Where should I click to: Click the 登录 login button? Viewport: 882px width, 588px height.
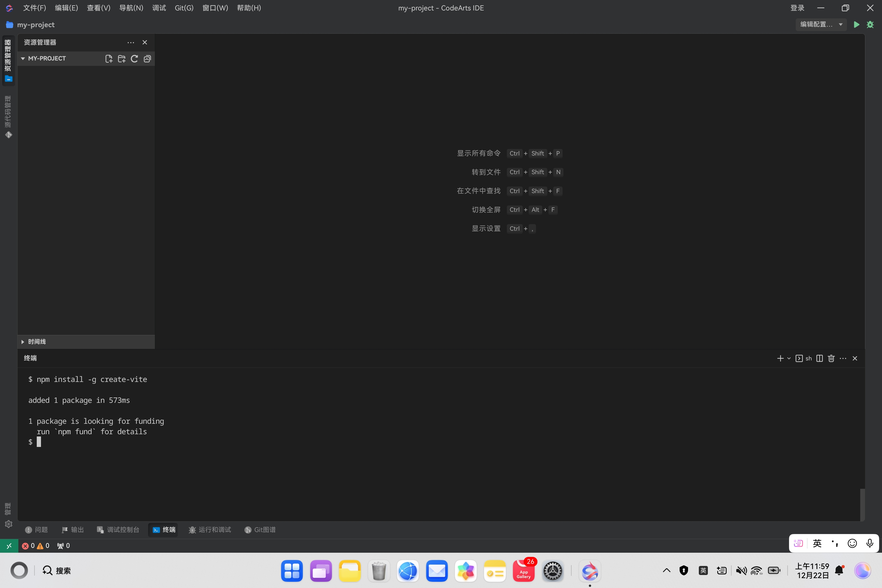click(797, 8)
